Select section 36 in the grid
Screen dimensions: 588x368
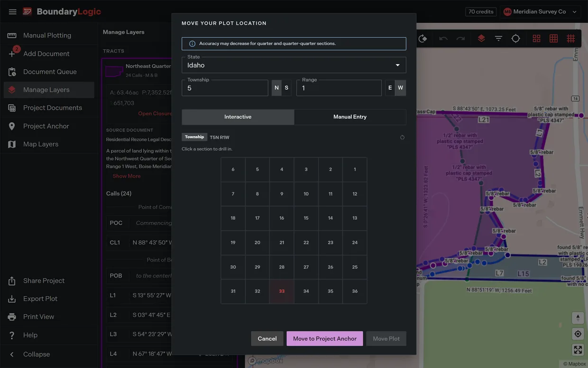355,291
